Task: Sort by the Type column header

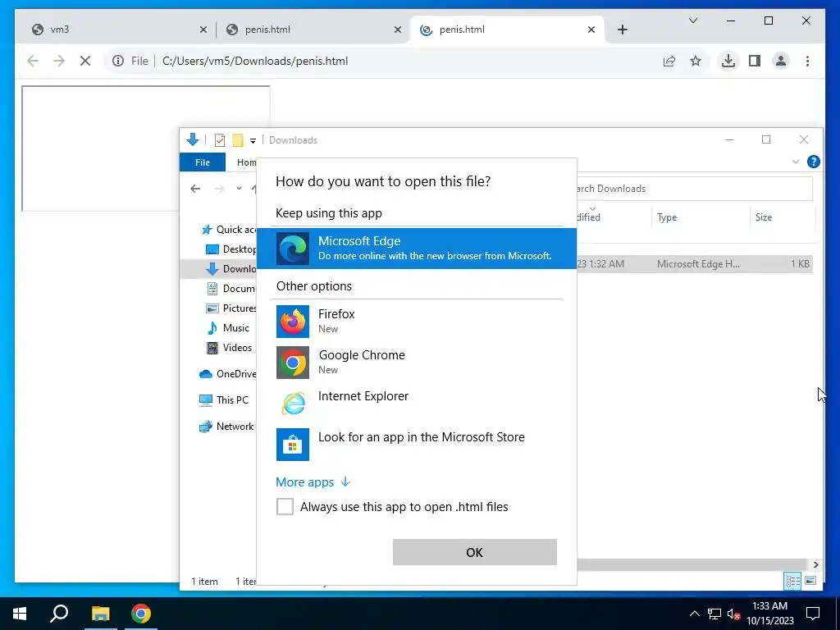Action: point(701,217)
